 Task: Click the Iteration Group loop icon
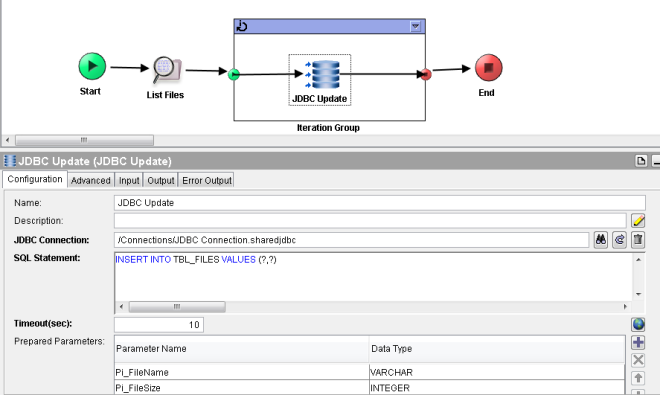click(242, 26)
